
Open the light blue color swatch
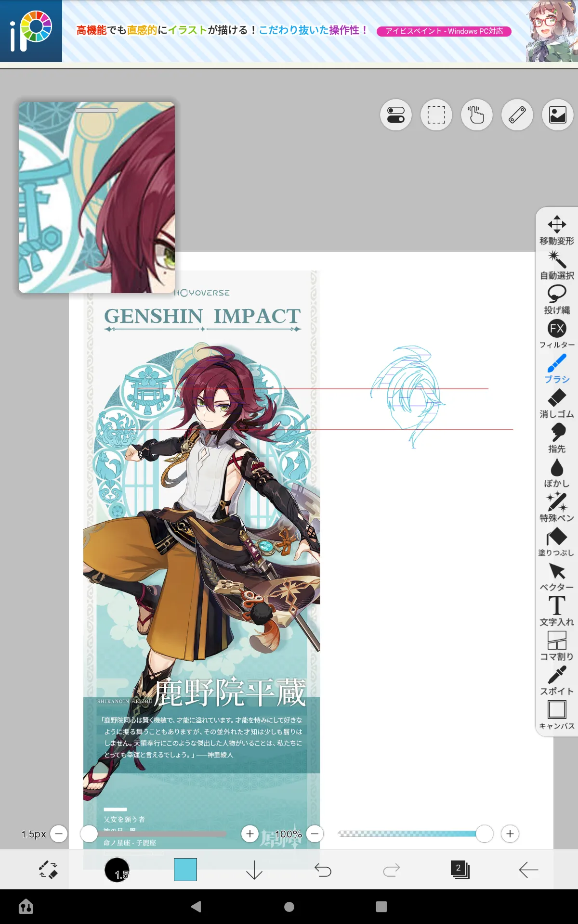[185, 870]
